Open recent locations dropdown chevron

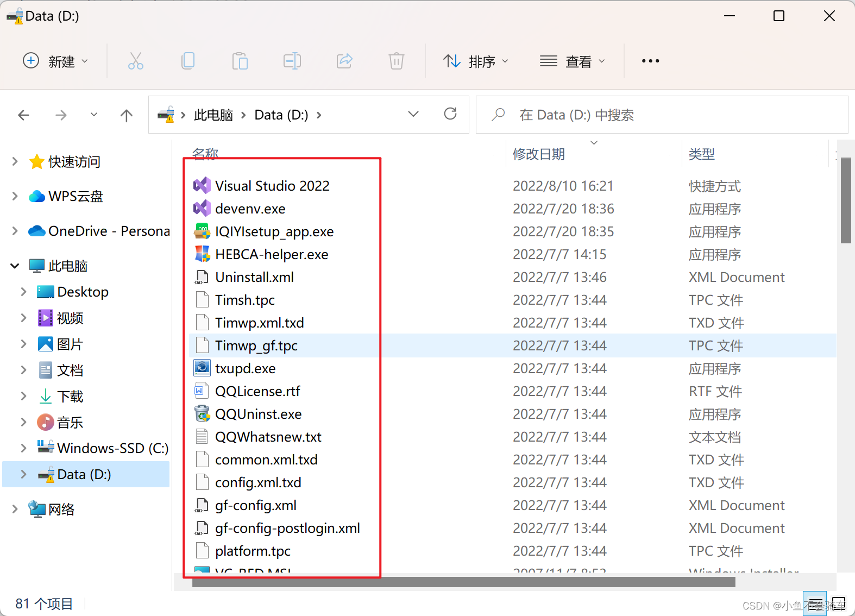[x=94, y=115]
